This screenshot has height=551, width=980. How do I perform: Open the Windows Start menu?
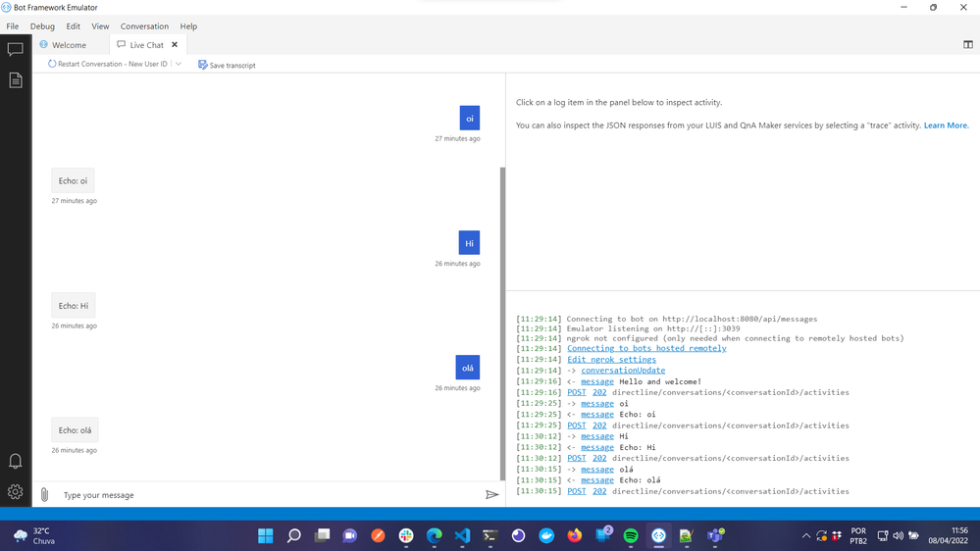(266, 535)
